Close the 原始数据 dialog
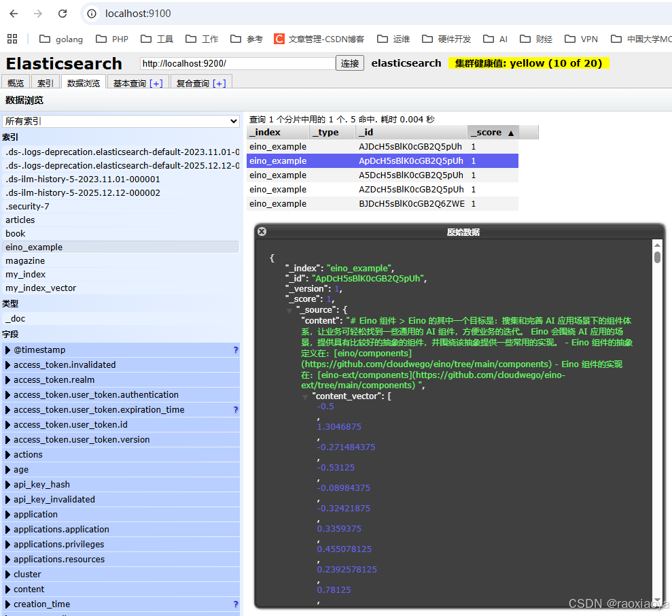The image size is (672, 616). (x=262, y=232)
